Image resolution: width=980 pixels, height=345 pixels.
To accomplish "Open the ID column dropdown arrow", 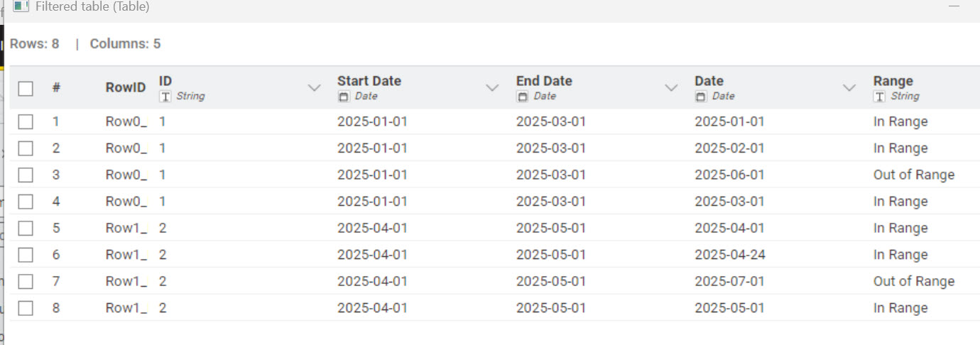I will pyautogui.click(x=314, y=88).
